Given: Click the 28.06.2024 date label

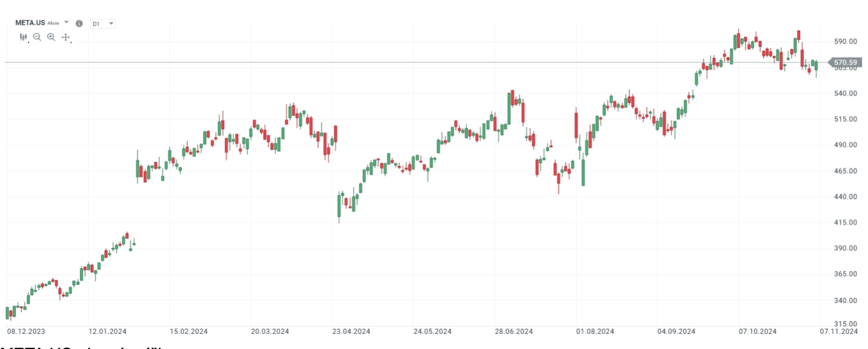Looking at the screenshot, I should (514, 332).
